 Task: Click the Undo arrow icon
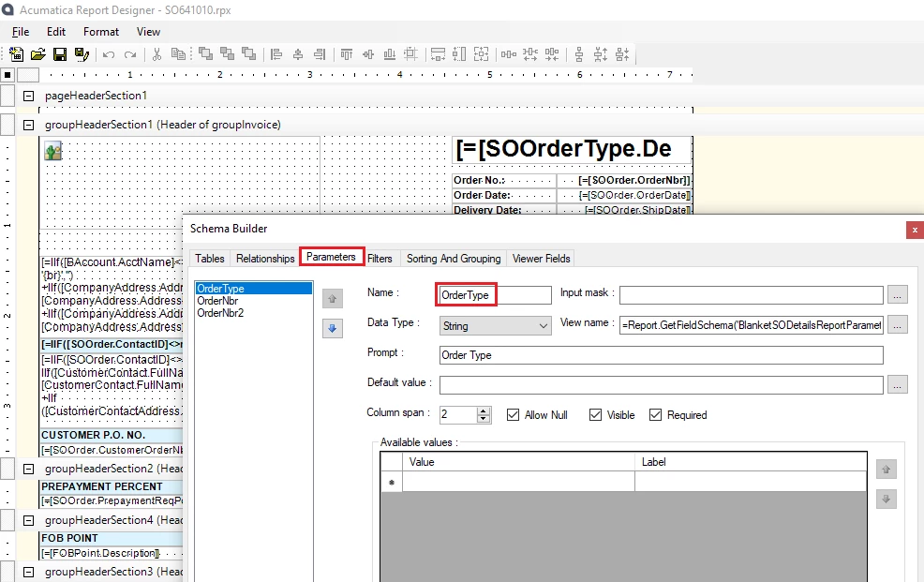(109, 54)
